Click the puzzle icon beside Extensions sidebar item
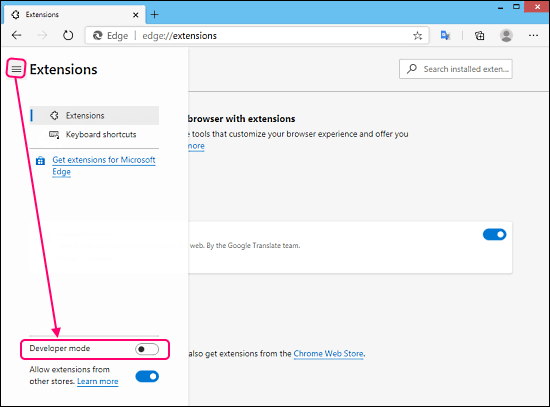Screen dimensions: 550x407 pyautogui.click(x=54, y=115)
